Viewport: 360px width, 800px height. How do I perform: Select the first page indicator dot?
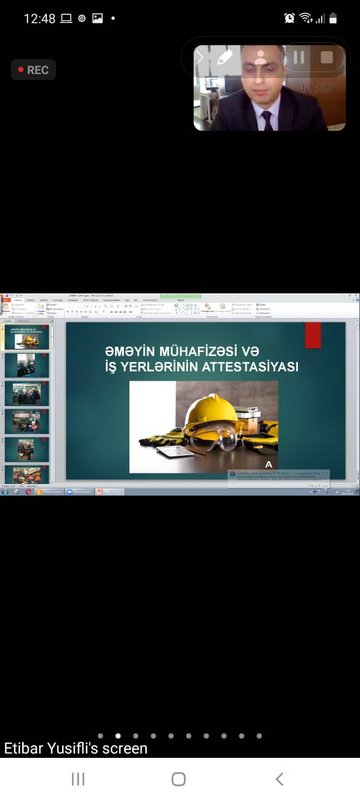click(x=100, y=736)
